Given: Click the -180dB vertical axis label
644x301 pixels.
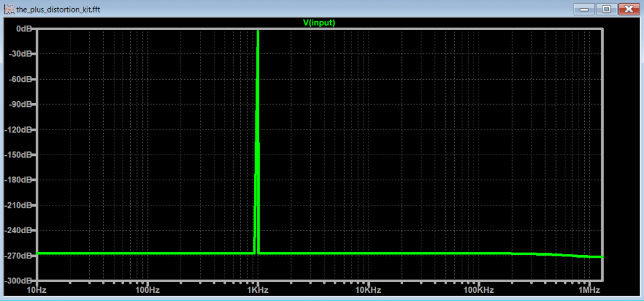Looking at the screenshot, I should [x=20, y=180].
